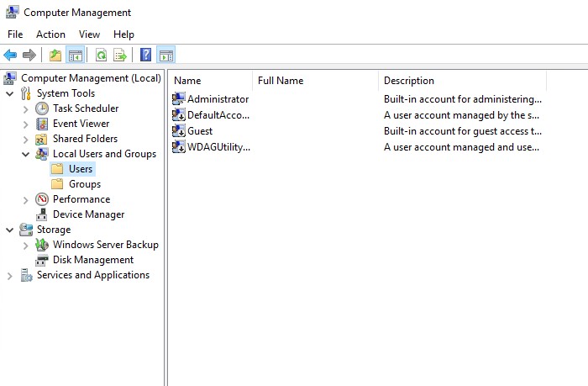Select the Task Scheduler label
The height and width of the screenshot is (386, 588).
point(86,108)
